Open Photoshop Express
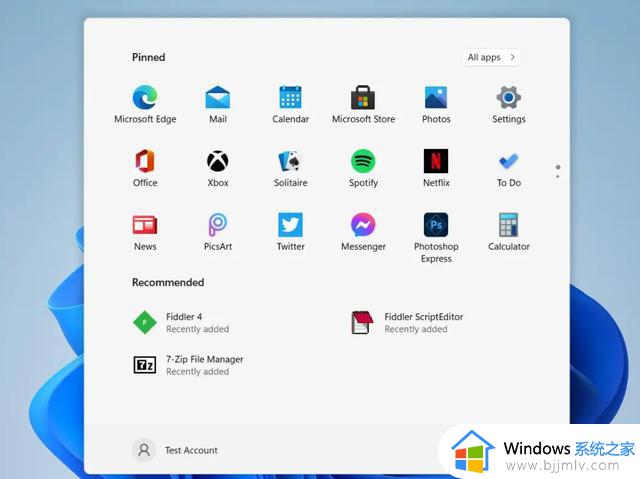The width and height of the screenshot is (640, 479). point(436,237)
